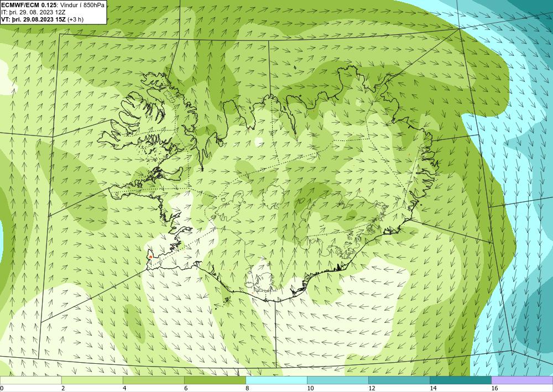Click the legend scale label "14"
This screenshot has height=392, width=553.
(433, 388)
